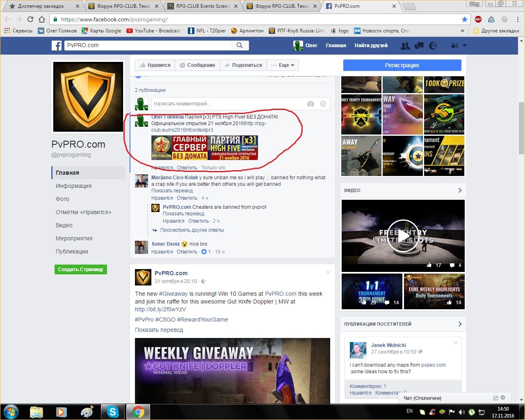Viewport: 525px width, 420px height.
Task: Play the FREE ENTRY video
Action: [403, 236]
